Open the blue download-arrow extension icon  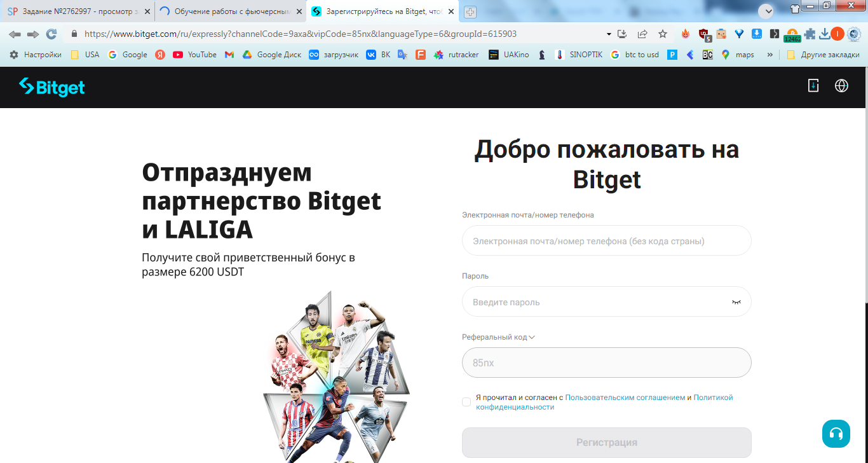pos(757,34)
